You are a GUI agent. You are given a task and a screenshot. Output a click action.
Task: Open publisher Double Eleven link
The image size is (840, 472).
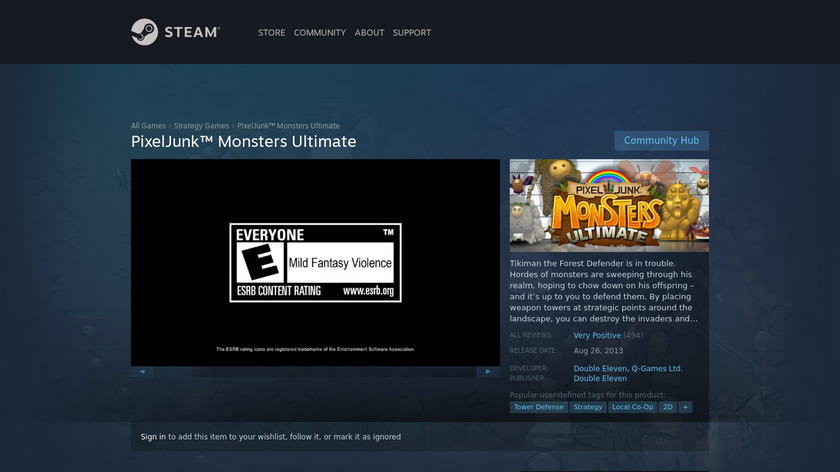[x=600, y=378]
